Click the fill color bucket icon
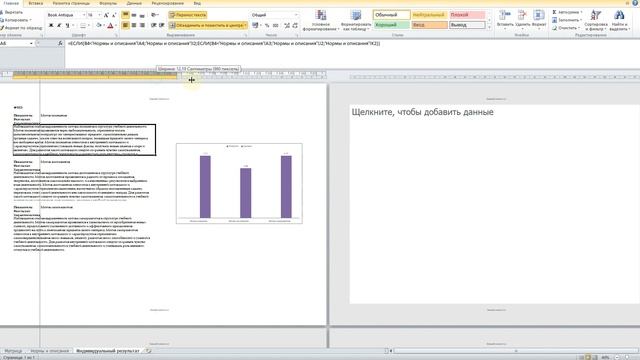The image size is (640, 360). pos(98,25)
